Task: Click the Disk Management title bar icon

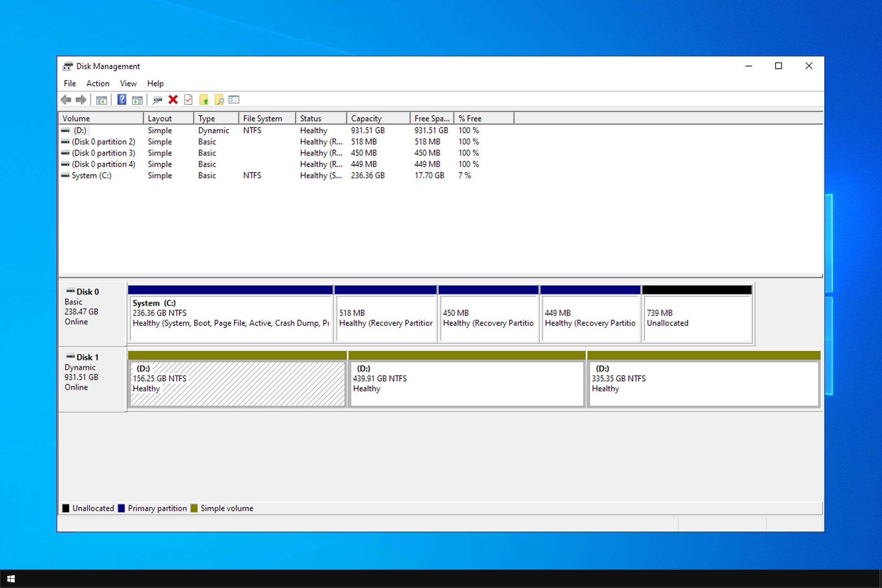Action: tap(68, 66)
